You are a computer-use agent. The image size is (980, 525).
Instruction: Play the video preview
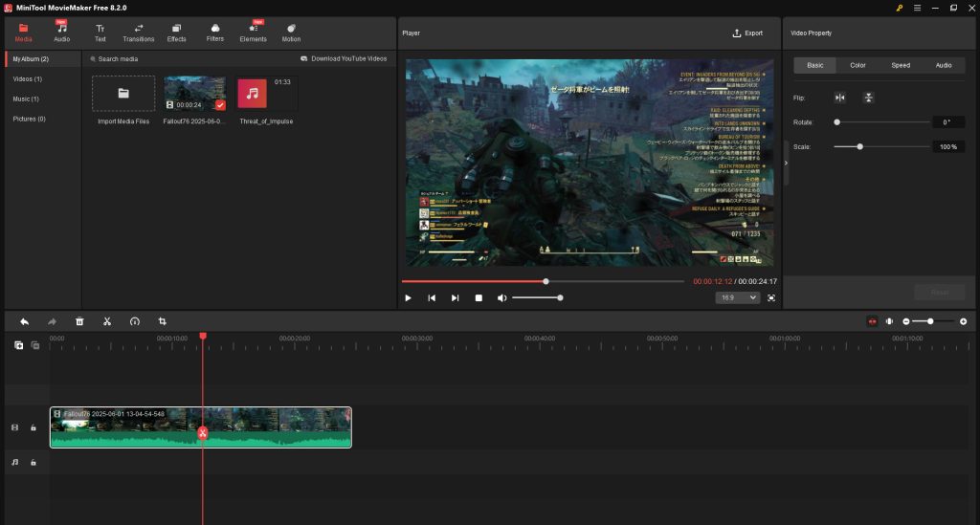click(408, 298)
